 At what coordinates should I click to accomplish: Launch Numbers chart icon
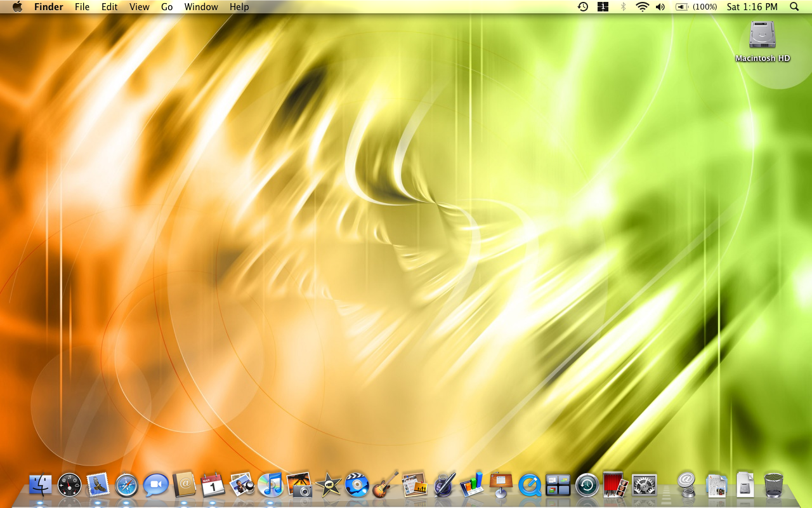[472, 485]
